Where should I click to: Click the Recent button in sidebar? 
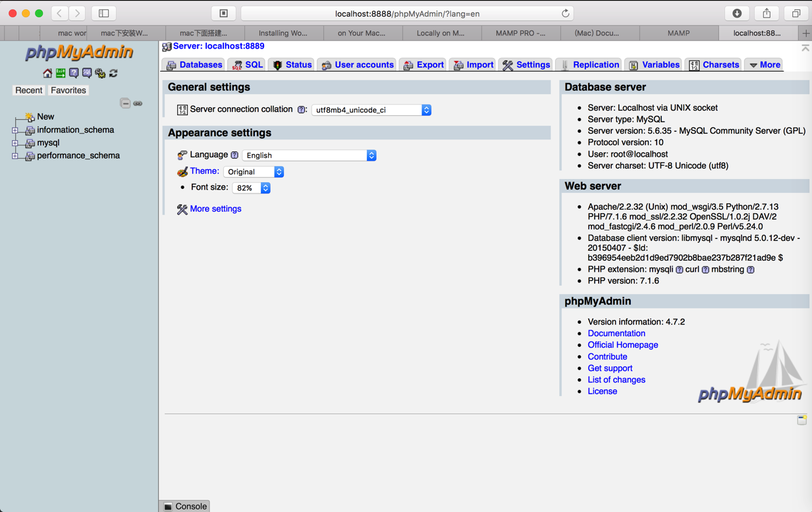(29, 90)
